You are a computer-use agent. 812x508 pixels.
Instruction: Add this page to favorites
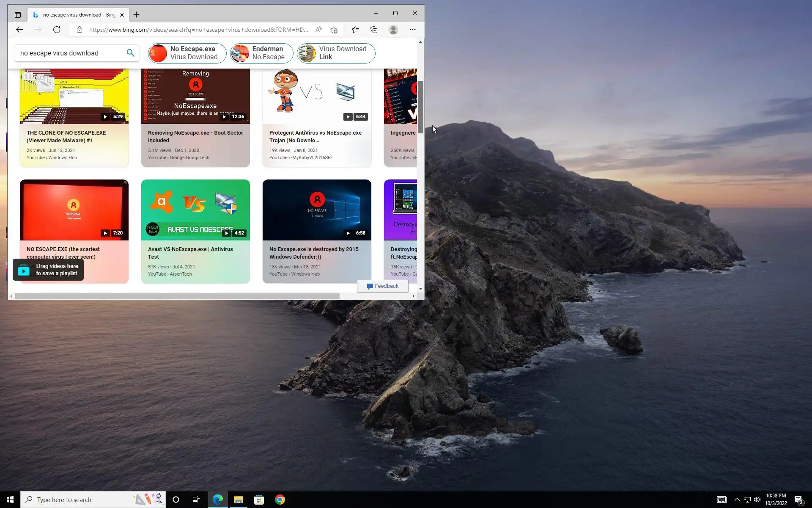(x=334, y=30)
